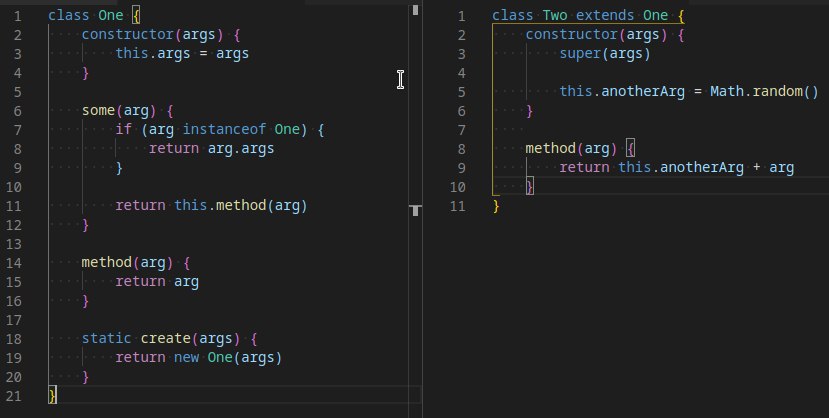The height and width of the screenshot is (418, 829).
Task: Click closing brace on left line 21
Action: click(x=52, y=396)
